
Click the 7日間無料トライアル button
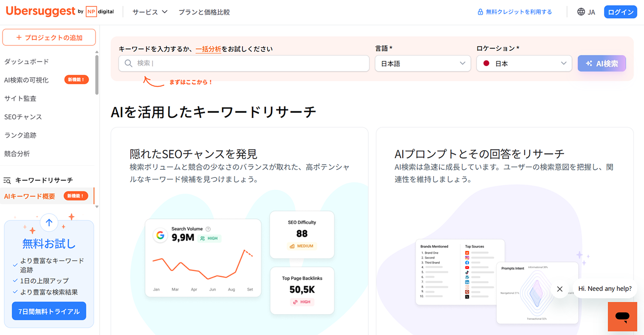click(49, 311)
